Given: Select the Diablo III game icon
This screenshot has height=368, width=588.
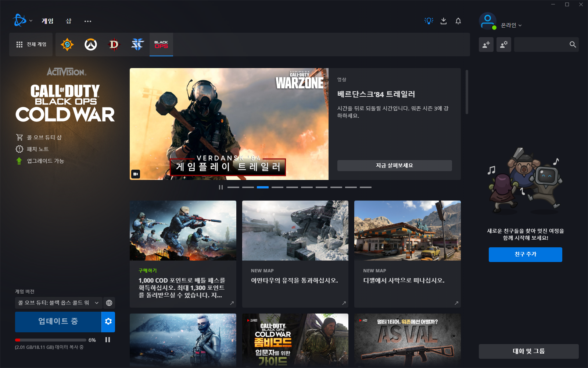Looking at the screenshot, I should pyautogui.click(x=114, y=45).
